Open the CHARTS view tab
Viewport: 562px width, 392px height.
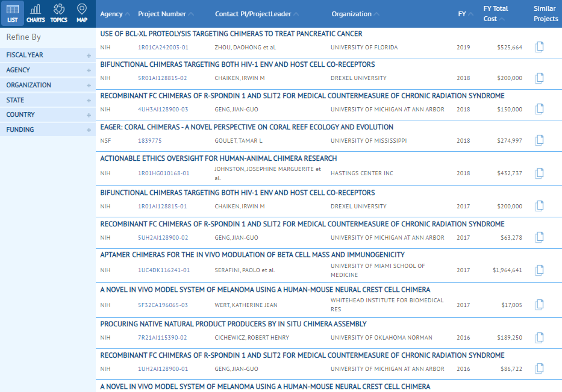click(x=36, y=13)
